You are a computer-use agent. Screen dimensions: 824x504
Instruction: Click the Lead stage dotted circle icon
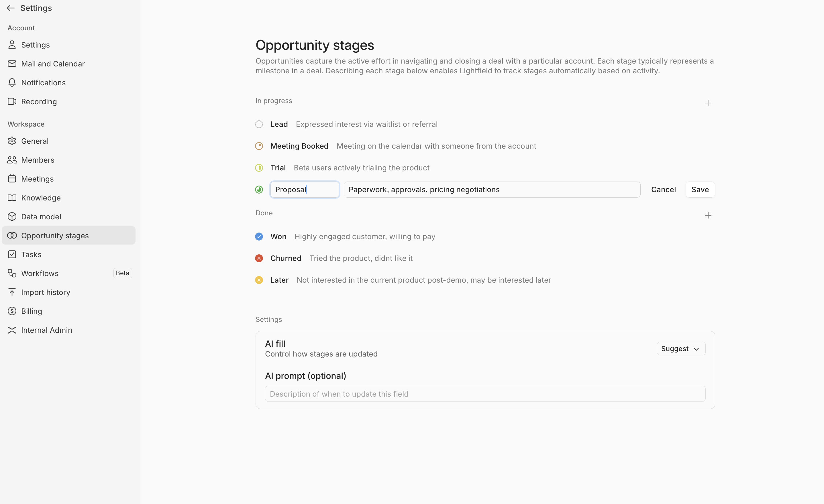click(x=259, y=124)
